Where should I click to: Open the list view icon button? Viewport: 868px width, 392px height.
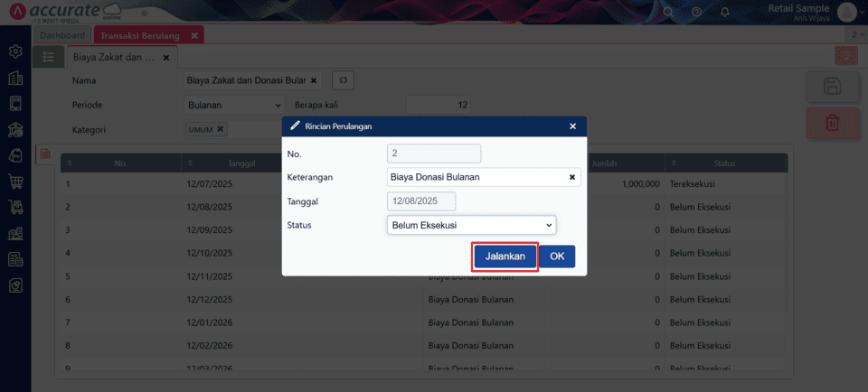click(x=48, y=56)
